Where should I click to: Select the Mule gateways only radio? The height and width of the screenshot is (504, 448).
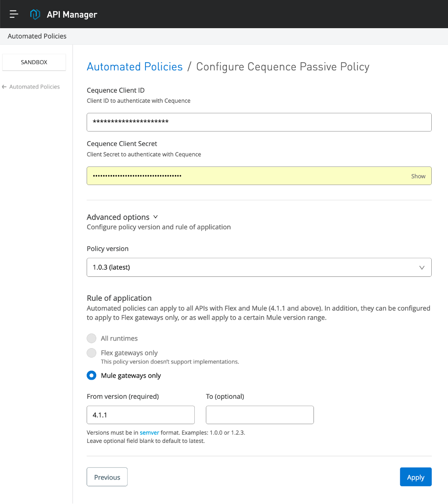(x=91, y=375)
